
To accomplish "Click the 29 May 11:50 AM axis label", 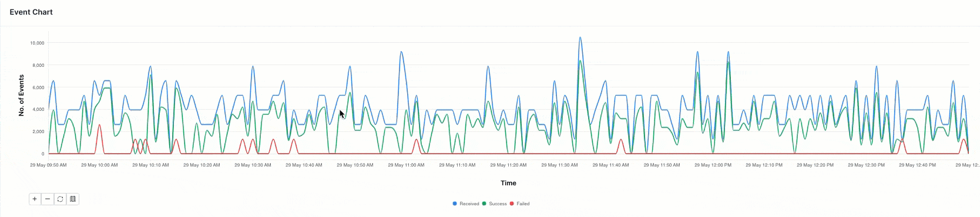I will point(662,165).
